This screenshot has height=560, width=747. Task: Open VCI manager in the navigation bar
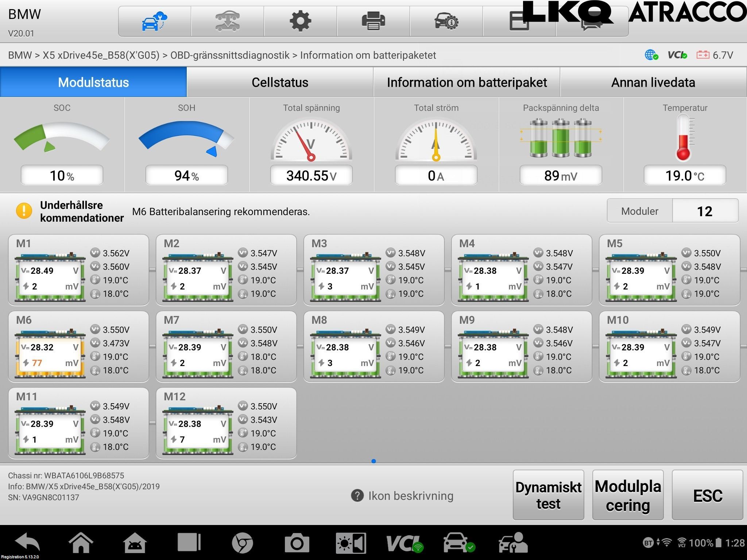coord(405,543)
